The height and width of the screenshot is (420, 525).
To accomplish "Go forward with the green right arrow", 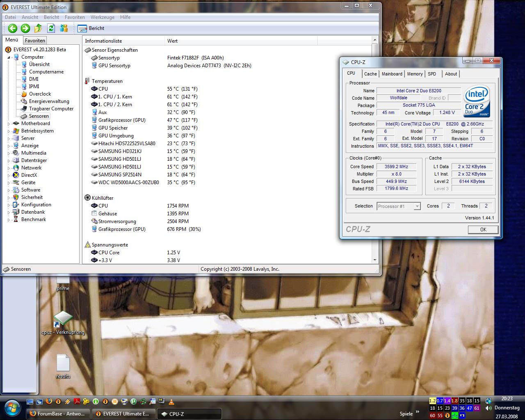I will [x=25, y=28].
